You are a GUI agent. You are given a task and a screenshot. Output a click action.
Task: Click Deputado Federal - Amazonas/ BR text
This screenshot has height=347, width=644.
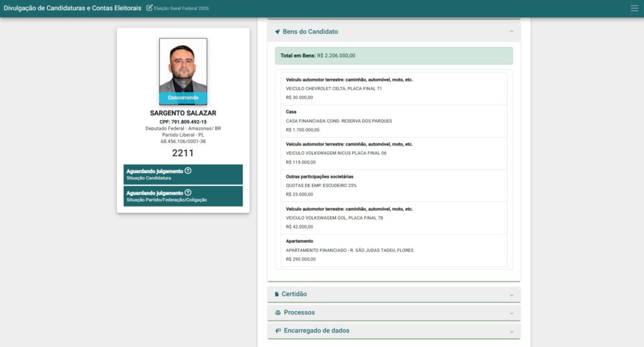coord(183,128)
